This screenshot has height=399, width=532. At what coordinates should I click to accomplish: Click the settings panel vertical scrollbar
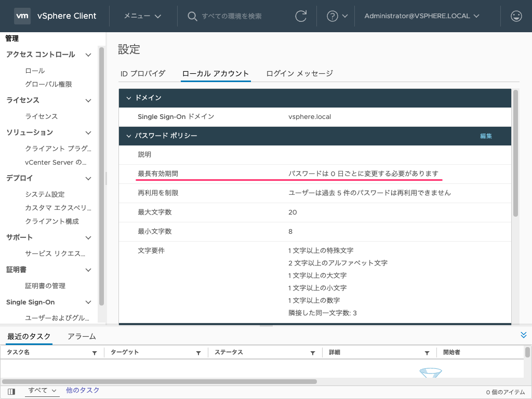pos(516,153)
